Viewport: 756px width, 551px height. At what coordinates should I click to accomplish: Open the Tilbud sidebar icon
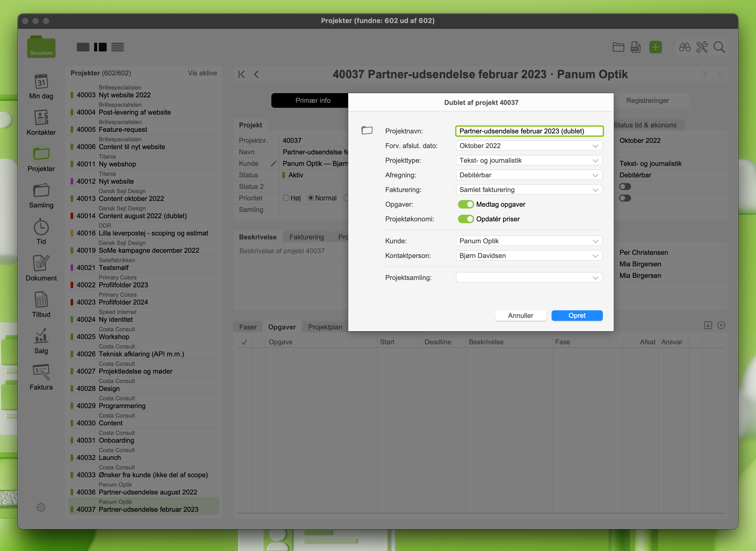[x=41, y=300]
